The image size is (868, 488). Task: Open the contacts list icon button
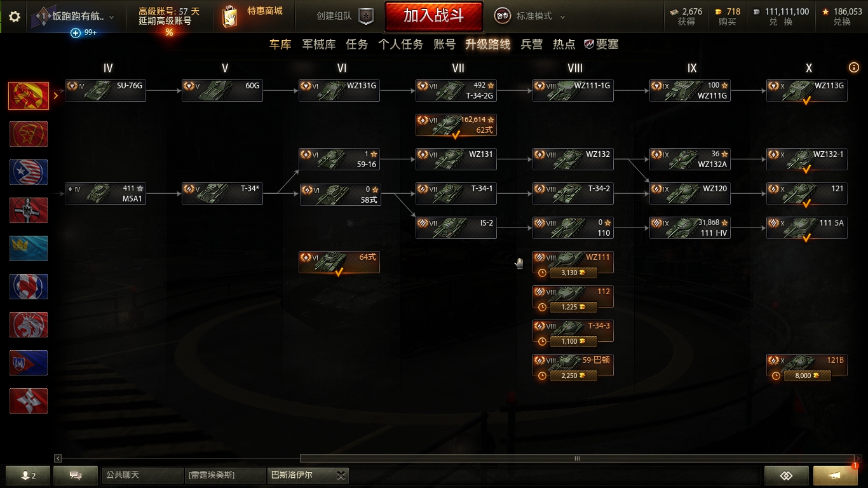pos(27,475)
